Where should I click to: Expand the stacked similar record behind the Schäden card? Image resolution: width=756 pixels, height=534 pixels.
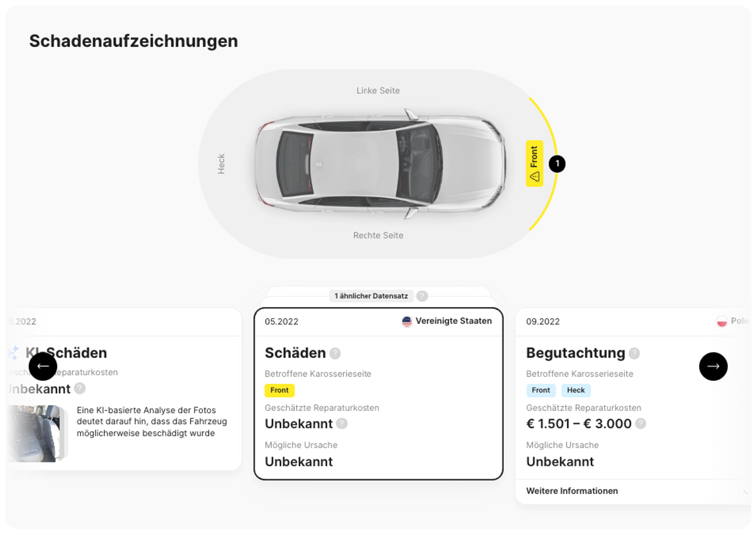click(x=371, y=296)
